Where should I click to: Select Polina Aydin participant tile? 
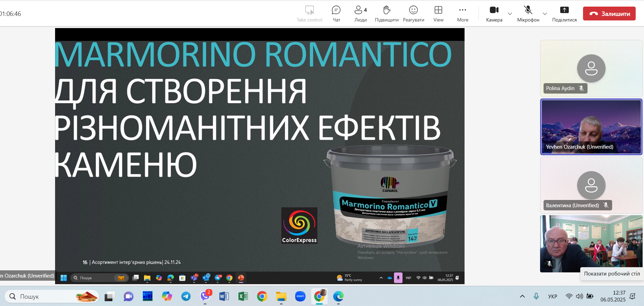tap(591, 68)
